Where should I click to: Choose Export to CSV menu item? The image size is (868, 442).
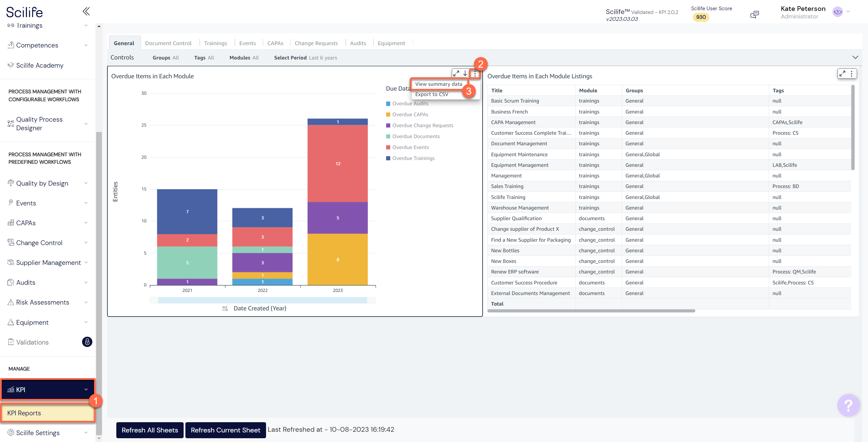tap(432, 94)
